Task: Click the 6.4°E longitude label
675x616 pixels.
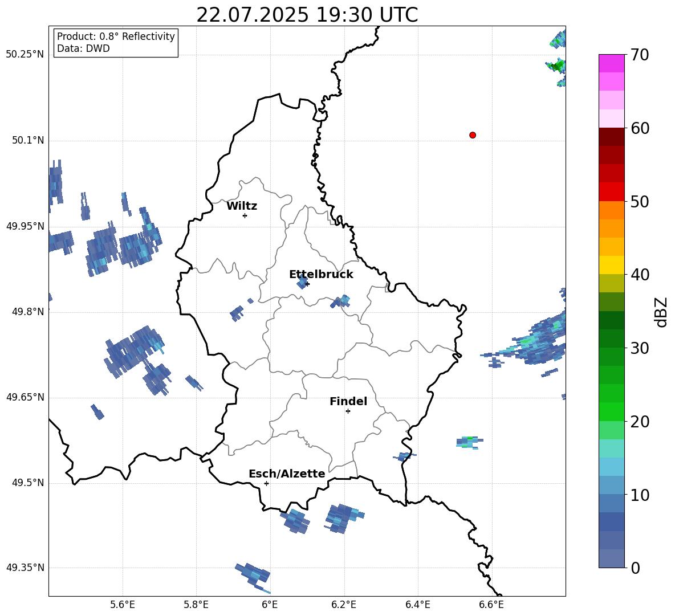Action: click(418, 605)
